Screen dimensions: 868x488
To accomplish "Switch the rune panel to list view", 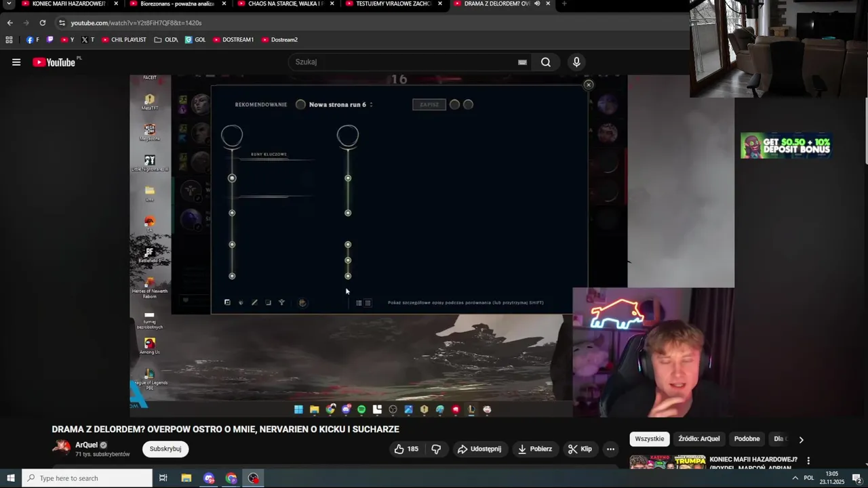I will [x=359, y=303].
